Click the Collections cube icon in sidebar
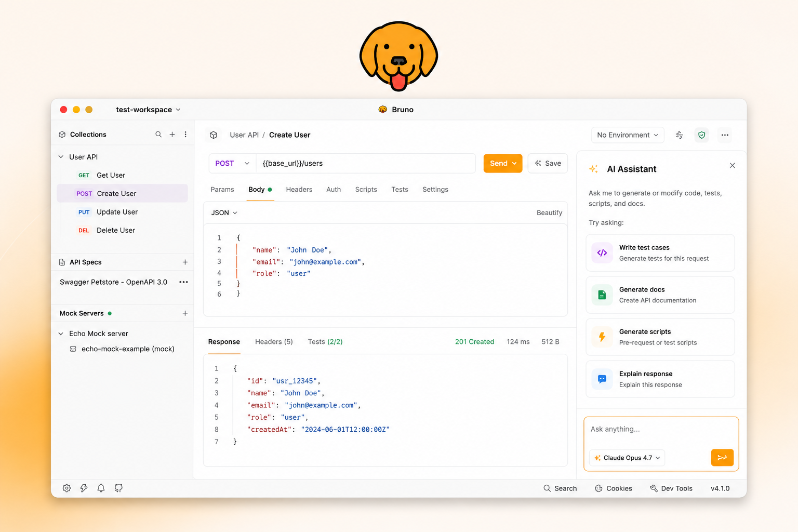The width and height of the screenshot is (798, 532). [x=62, y=135]
